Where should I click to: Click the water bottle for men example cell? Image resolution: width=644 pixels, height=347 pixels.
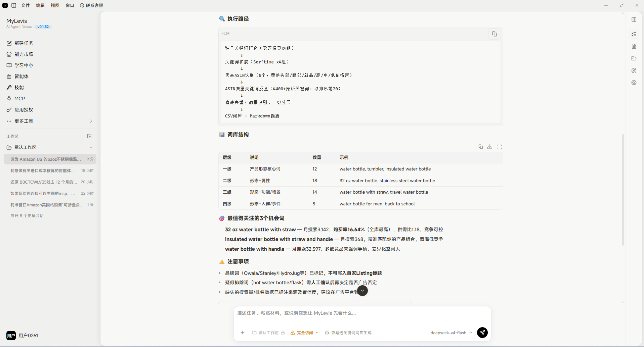[377, 204]
